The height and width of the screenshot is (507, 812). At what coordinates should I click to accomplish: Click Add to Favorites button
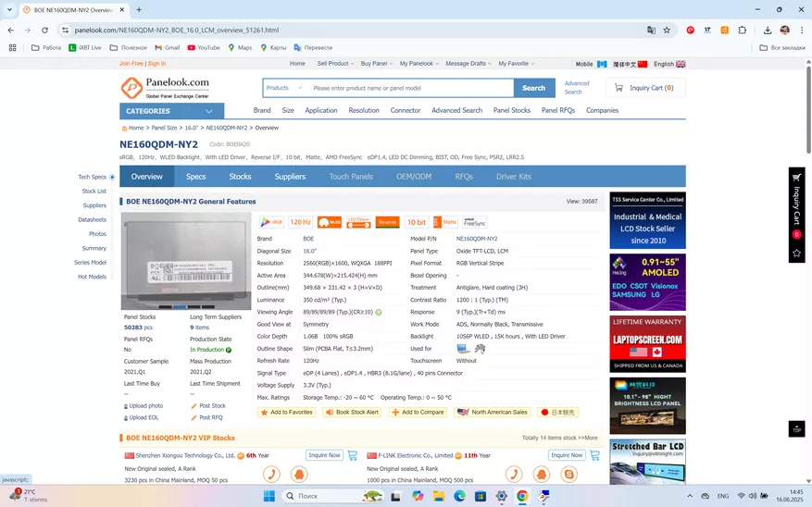click(286, 412)
